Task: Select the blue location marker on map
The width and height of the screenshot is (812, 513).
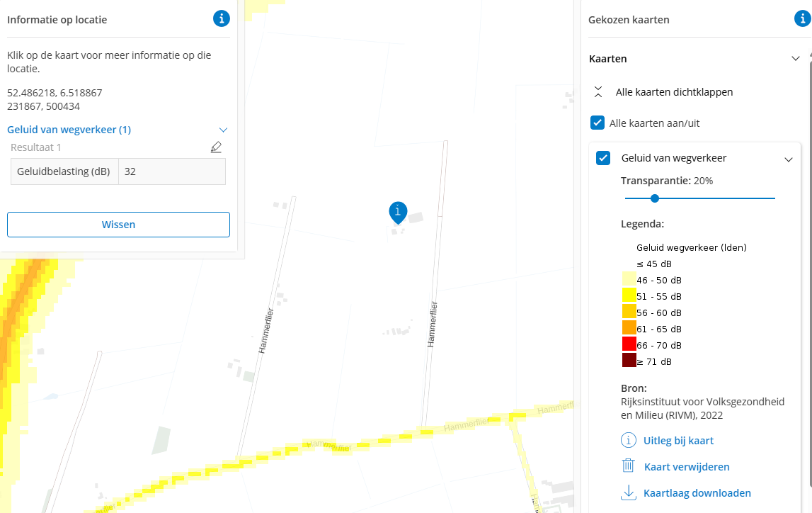Action: coord(398,213)
